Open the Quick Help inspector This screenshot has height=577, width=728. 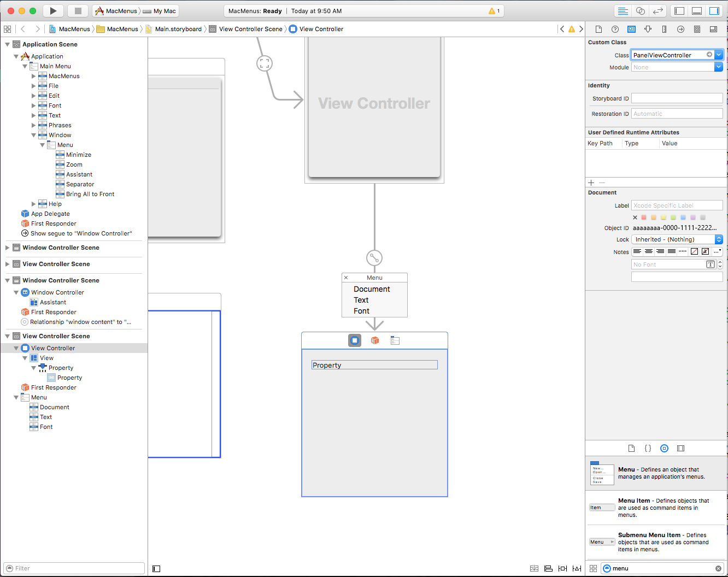coord(615,30)
